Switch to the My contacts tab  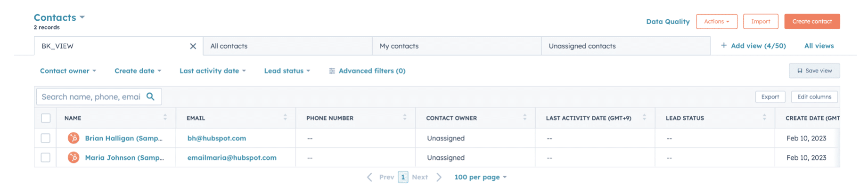coord(457,46)
